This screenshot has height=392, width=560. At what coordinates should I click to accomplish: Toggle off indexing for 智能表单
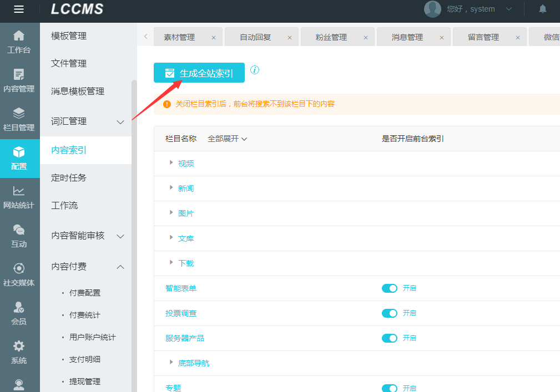coord(390,288)
